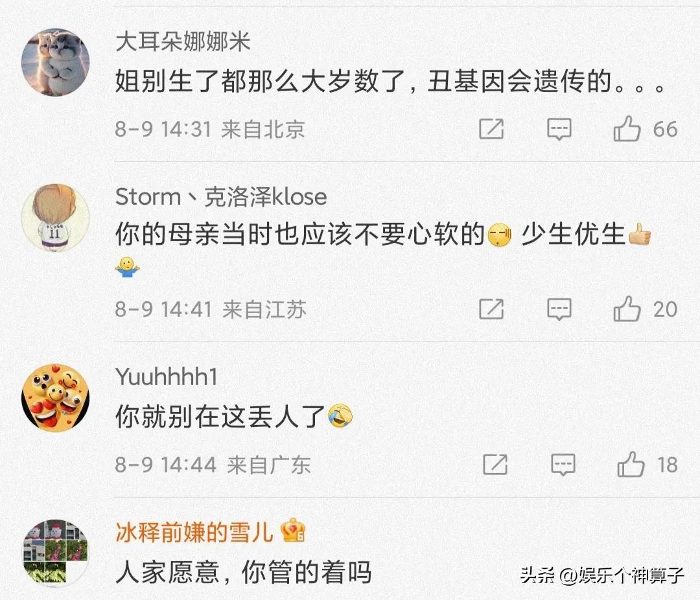
Task: Share Storm、克洛泽klose's comment with forward icon
Action: tap(491, 309)
